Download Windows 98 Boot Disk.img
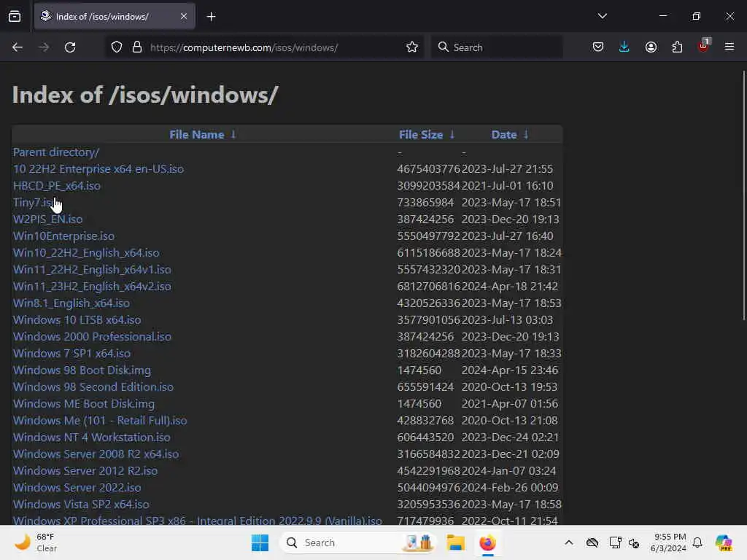This screenshot has width=747, height=560. 82,370
